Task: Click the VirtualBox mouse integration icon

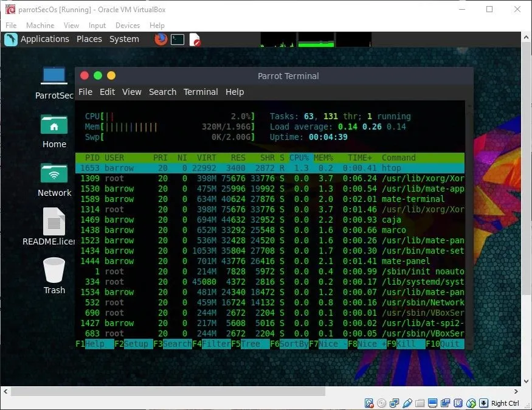Action: [x=471, y=403]
